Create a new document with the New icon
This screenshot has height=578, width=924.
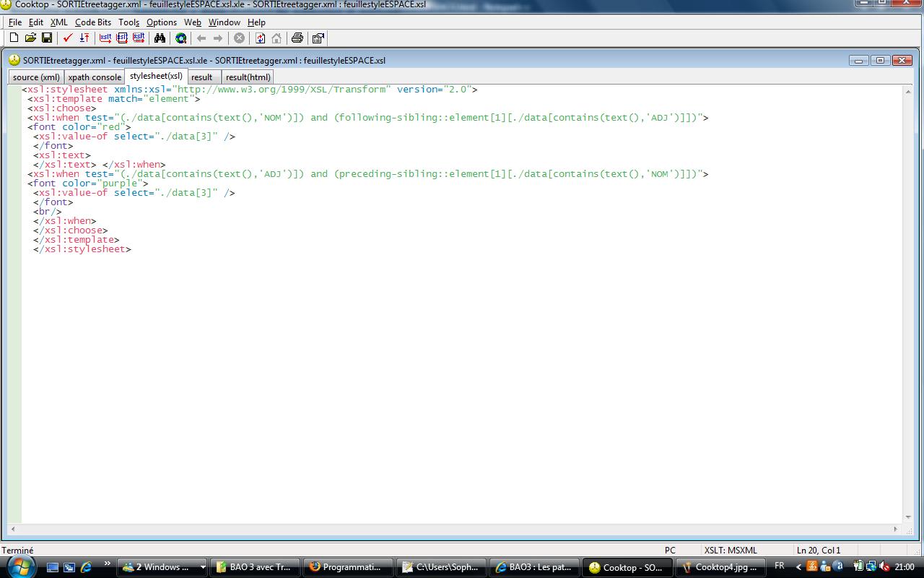(14, 38)
